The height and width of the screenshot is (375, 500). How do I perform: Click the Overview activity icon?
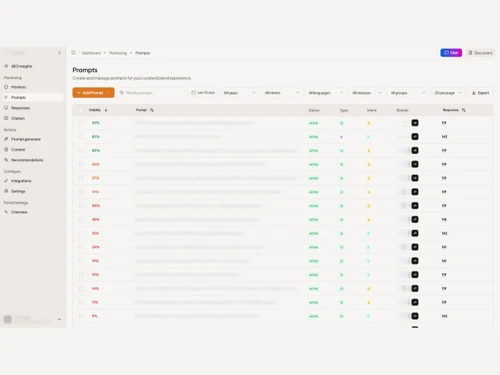[6, 212]
